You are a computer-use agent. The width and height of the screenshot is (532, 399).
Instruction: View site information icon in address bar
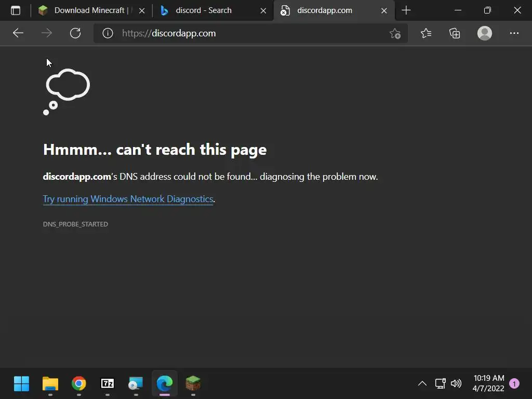click(108, 33)
